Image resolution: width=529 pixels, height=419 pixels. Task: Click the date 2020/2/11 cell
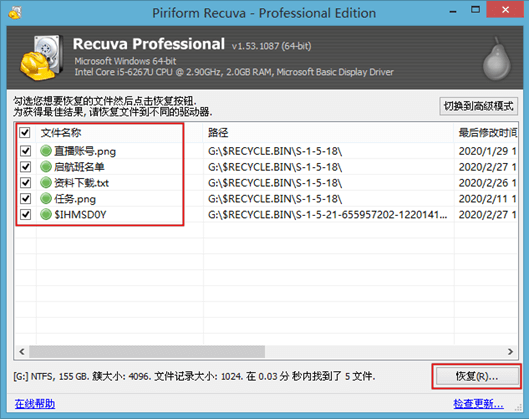(487, 198)
